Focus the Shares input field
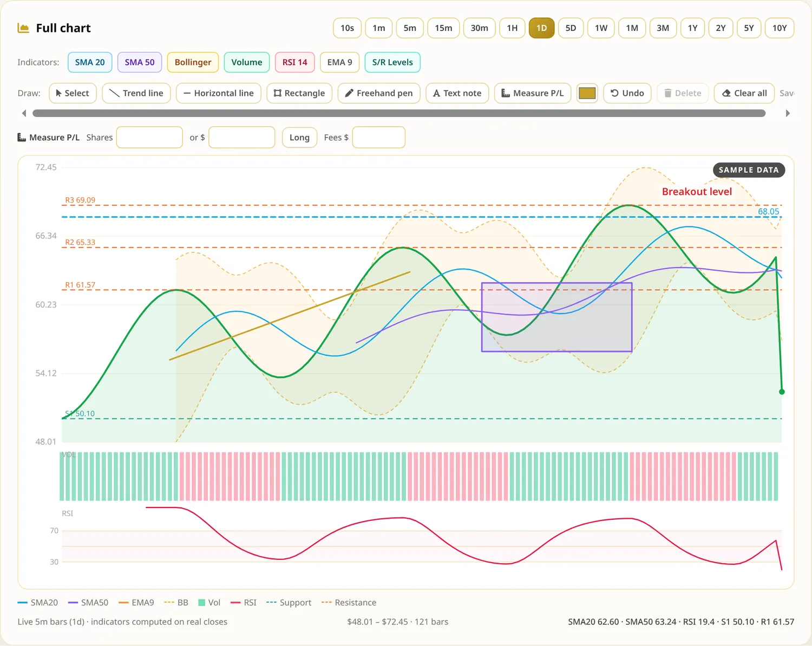 [149, 138]
